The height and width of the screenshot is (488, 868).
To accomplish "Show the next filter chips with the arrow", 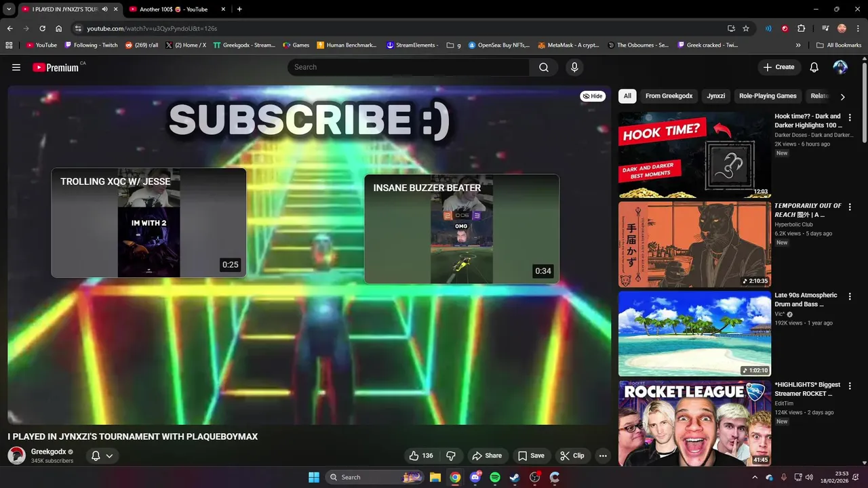I will point(842,97).
